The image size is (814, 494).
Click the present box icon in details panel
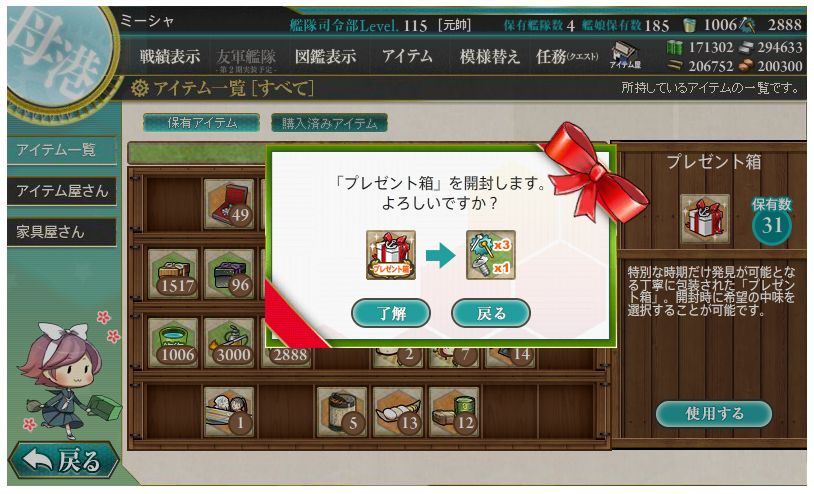704,219
